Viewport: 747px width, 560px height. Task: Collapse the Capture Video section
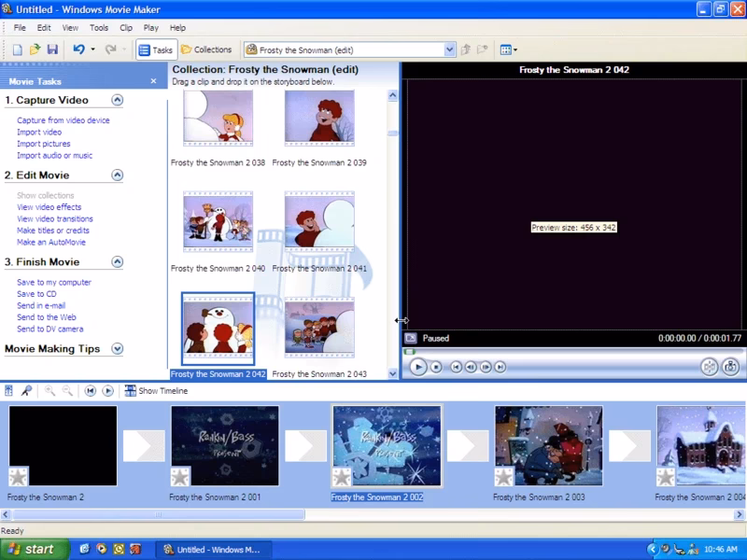118,100
